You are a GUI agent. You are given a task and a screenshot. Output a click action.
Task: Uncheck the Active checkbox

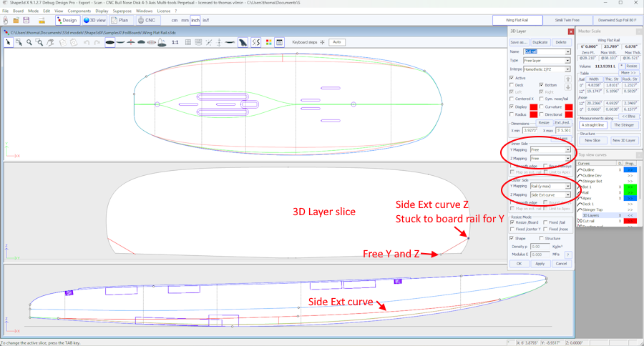512,78
